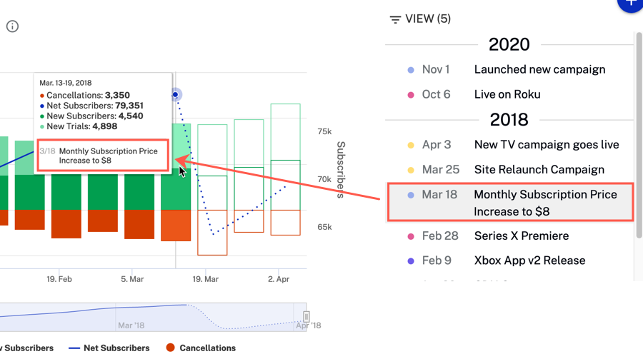Open the Series X Premiere annotation
This screenshot has width=643, height=364.
pyautogui.click(x=521, y=236)
